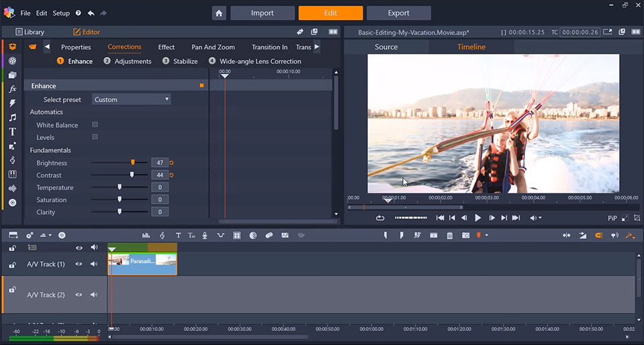
Task: Switch to the Effect tab
Action: (167, 47)
